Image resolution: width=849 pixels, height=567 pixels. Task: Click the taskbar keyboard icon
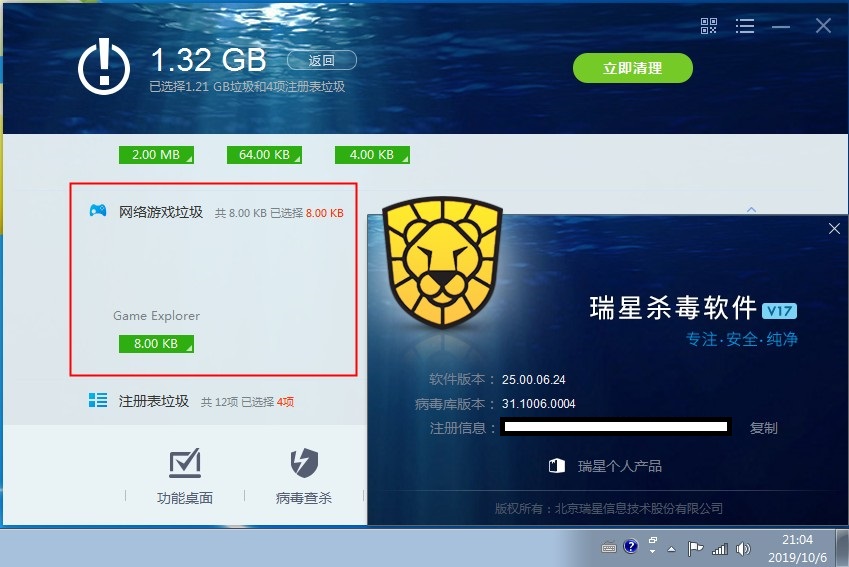click(609, 548)
